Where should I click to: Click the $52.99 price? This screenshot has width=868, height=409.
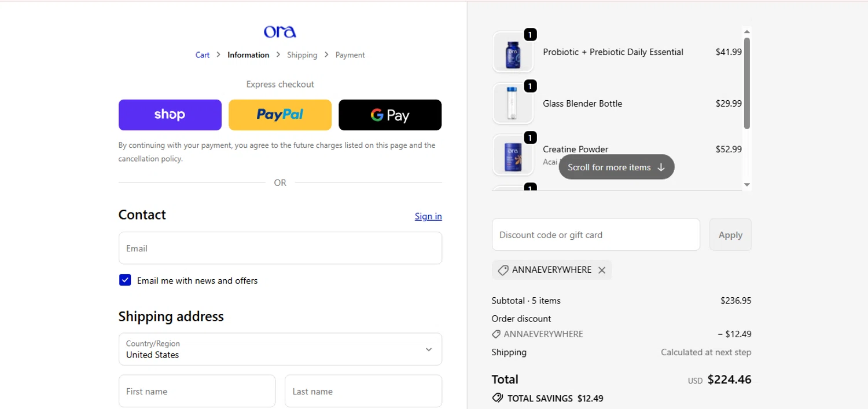[x=729, y=149]
